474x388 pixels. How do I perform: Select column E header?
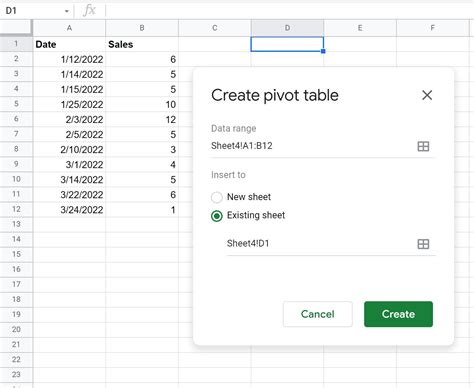coord(360,28)
